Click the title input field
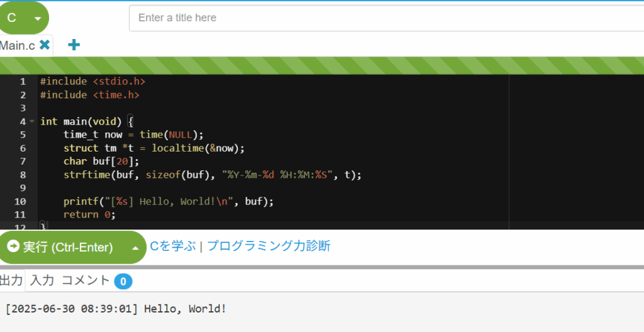Image resolution: width=644 pixels, height=332 pixels. point(387,18)
